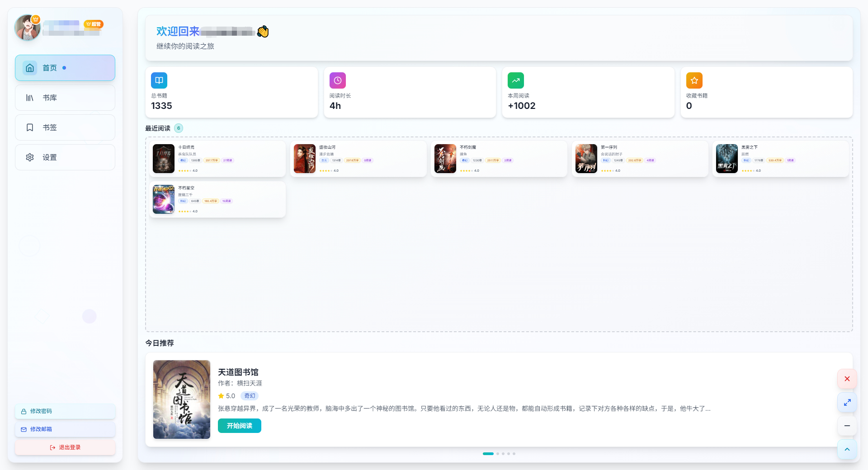This screenshot has width=868, height=470.
Task: Click the exit icon beside 退出登录
Action: point(52,447)
